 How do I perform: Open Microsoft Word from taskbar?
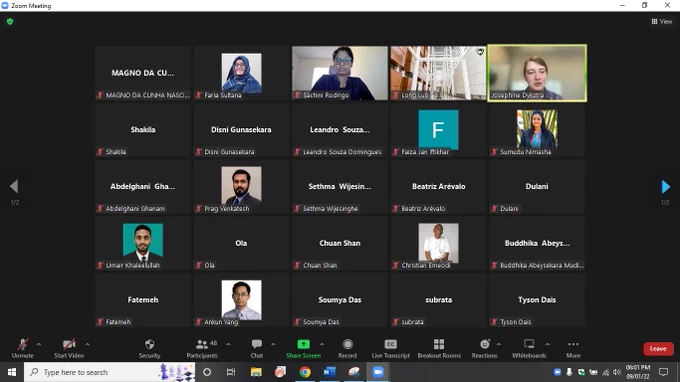[329, 372]
